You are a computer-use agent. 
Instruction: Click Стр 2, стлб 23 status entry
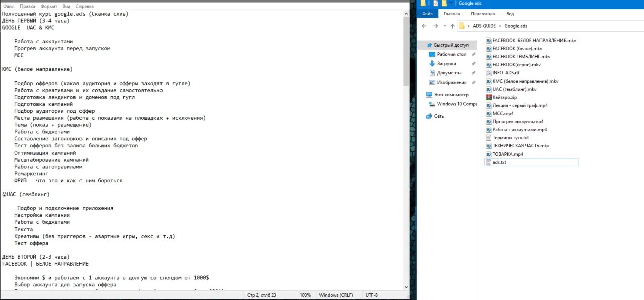[262, 295]
